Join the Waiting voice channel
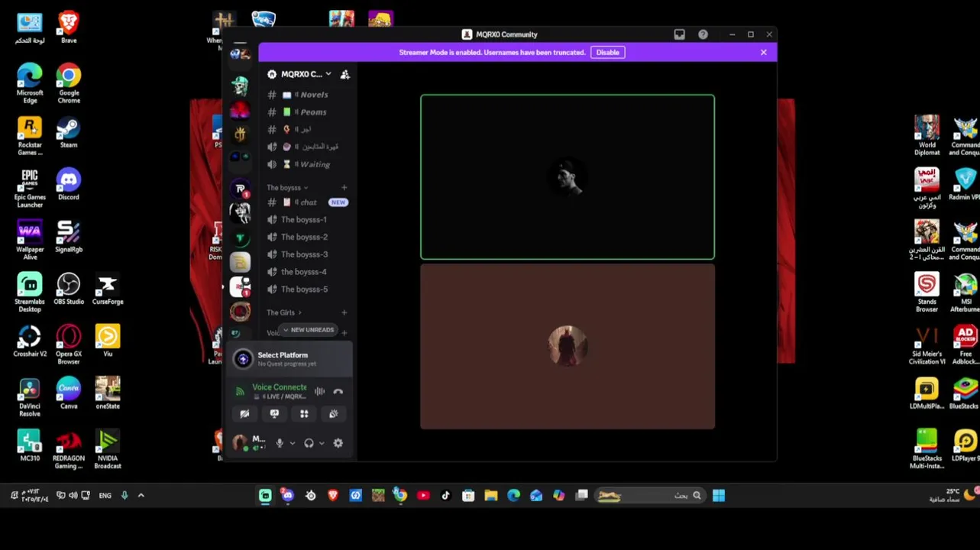The height and width of the screenshot is (550, 980). (307, 164)
